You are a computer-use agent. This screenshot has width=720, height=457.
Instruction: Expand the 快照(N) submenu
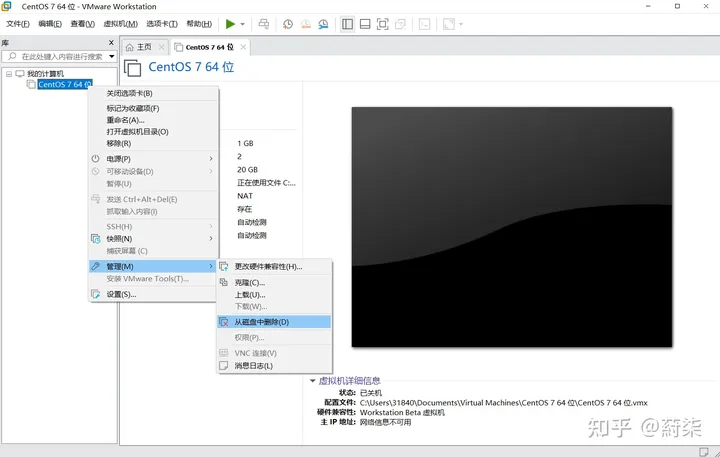(152, 239)
